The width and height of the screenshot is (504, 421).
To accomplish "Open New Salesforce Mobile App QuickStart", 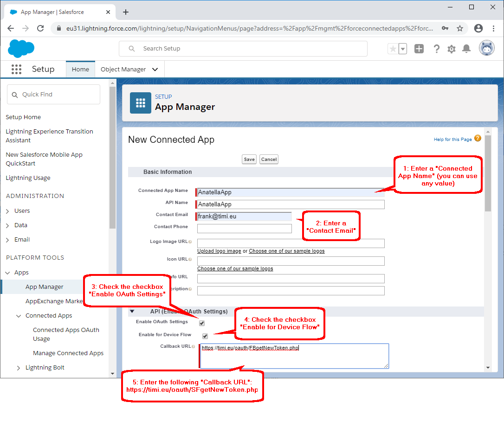I will [x=44, y=159].
